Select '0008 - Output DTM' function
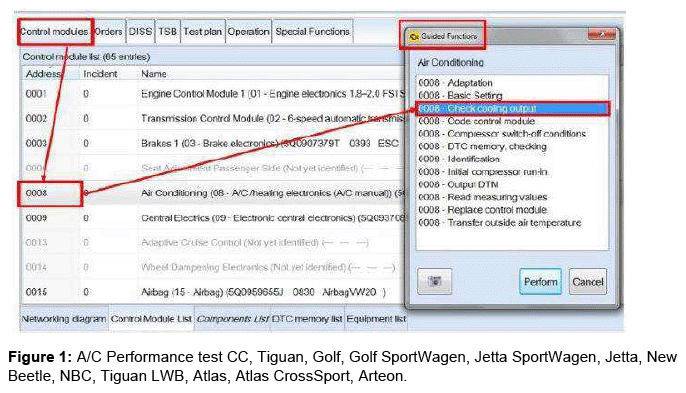 point(458,184)
